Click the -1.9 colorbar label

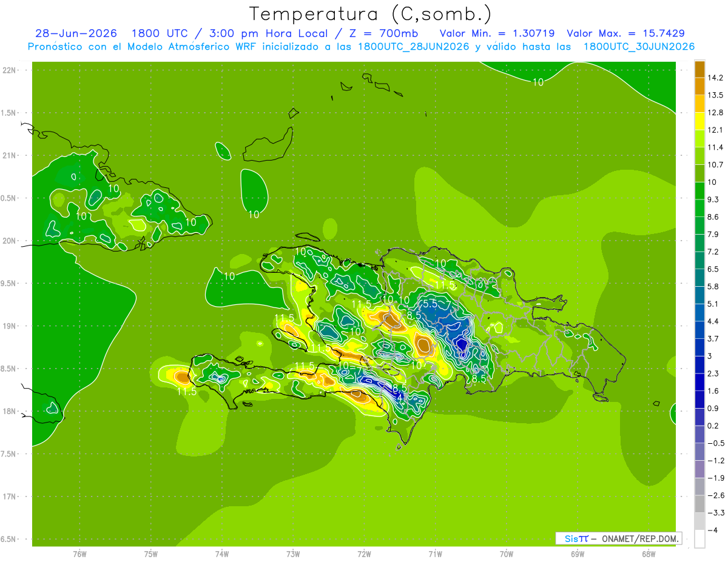click(x=715, y=478)
